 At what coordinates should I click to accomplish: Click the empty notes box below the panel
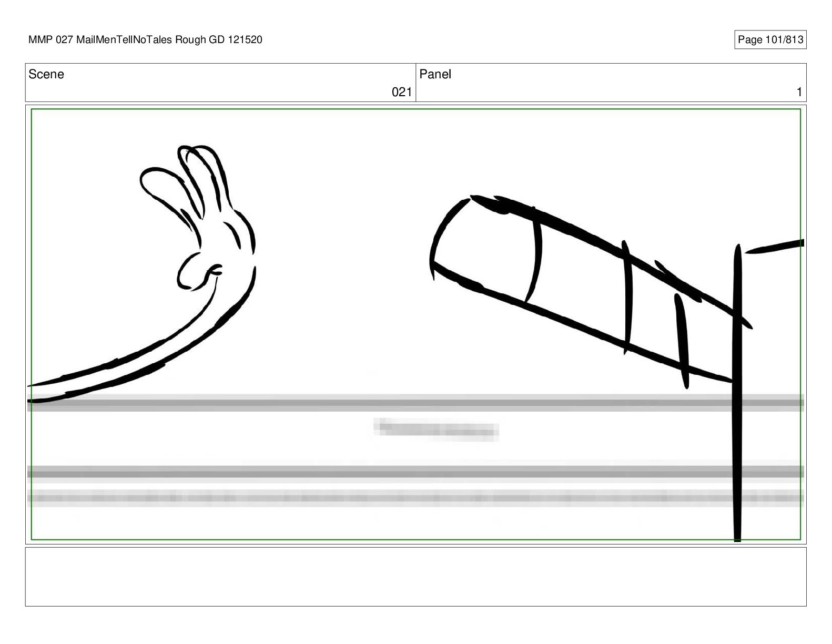(x=415, y=577)
